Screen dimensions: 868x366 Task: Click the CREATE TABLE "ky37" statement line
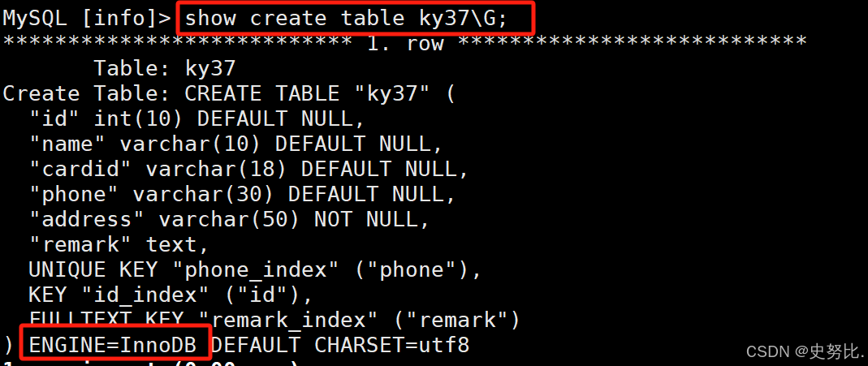(229, 94)
